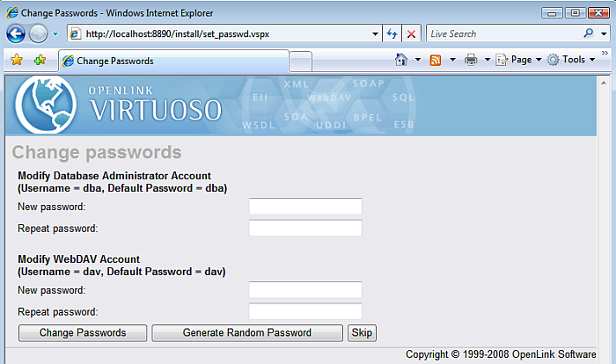Click the Change Passwords button

click(x=83, y=332)
